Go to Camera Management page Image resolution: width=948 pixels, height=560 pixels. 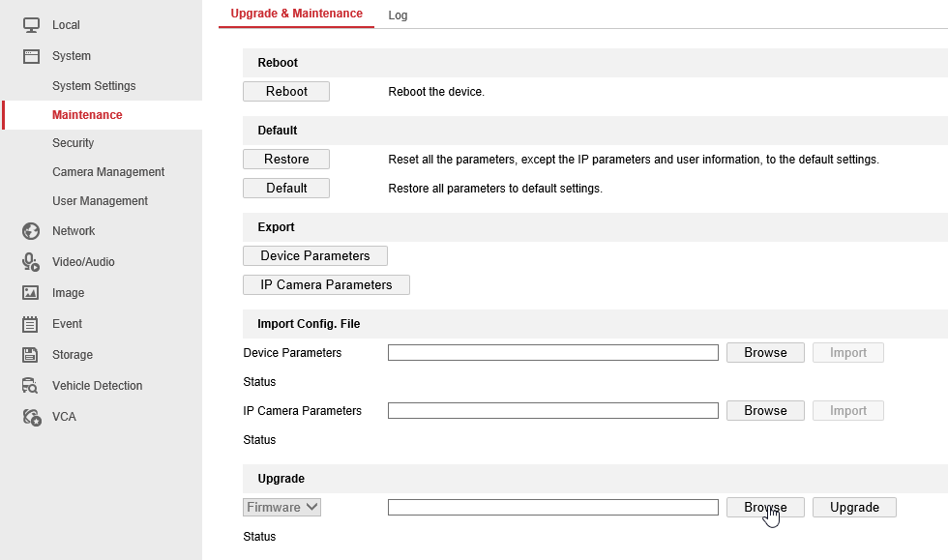tap(108, 172)
